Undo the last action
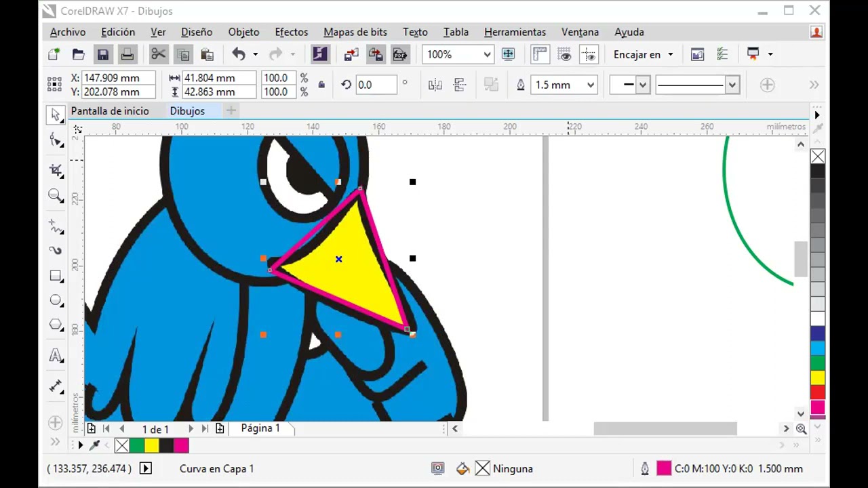868x488 pixels. click(x=238, y=54)
